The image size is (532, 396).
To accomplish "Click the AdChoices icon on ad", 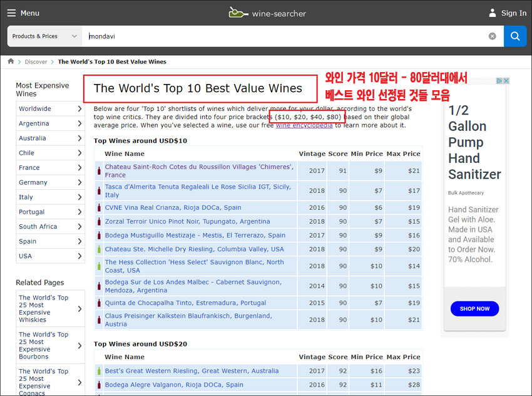I will pyautogui.click(x=500, y=81).
